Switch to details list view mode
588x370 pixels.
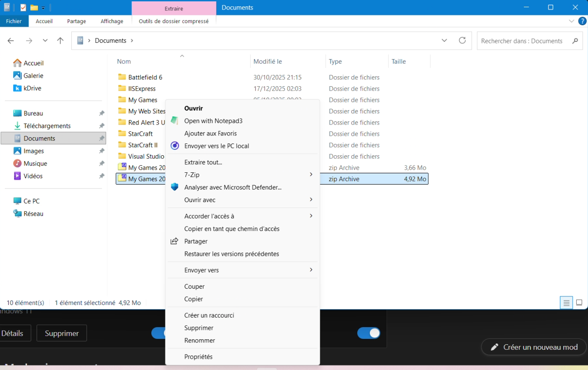[566, 303]
